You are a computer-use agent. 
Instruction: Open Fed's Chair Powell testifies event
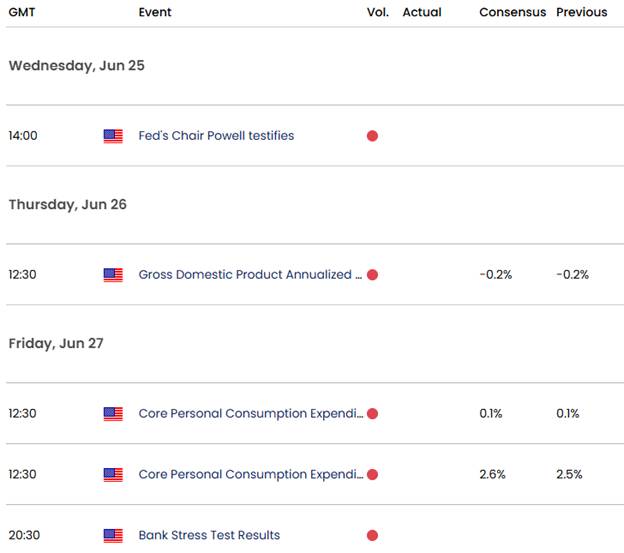(216, 136)
